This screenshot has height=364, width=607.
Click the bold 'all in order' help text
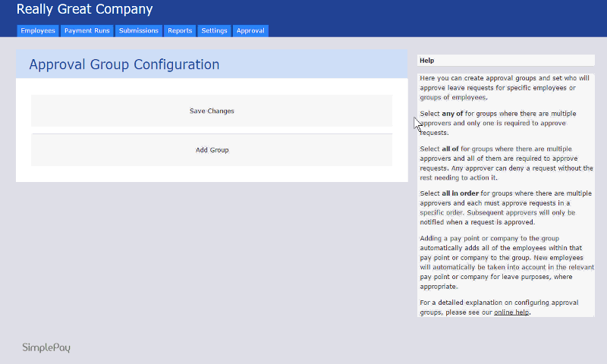point(460,193)
